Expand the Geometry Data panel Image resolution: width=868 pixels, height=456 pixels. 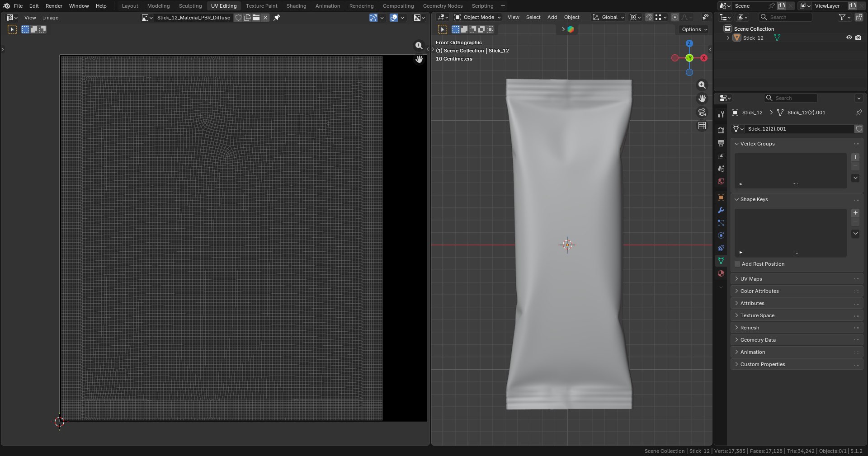tap(797, 340)
